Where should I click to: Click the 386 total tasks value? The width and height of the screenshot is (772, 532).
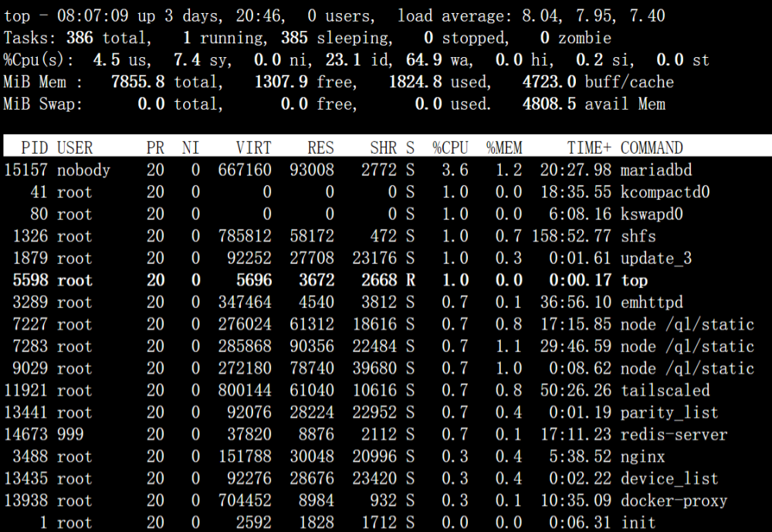click(x=80, y=38)
